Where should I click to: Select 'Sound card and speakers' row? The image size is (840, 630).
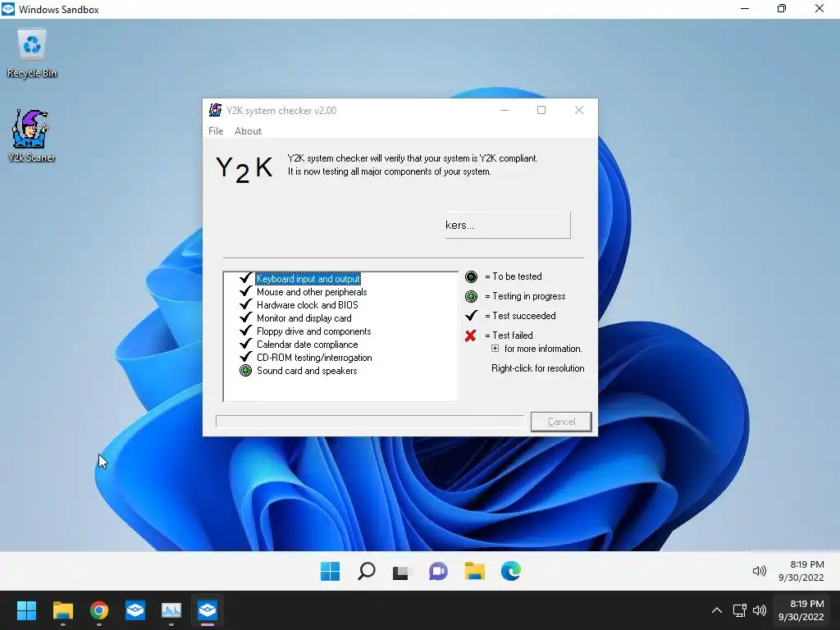[x=307, y=371]
